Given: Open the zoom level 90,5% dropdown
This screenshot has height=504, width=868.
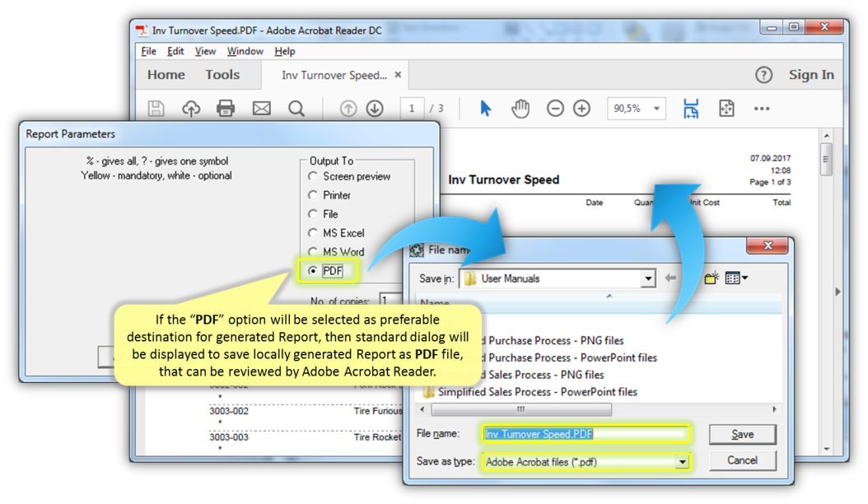Looking at the screenshot, I should coord(656,109).
